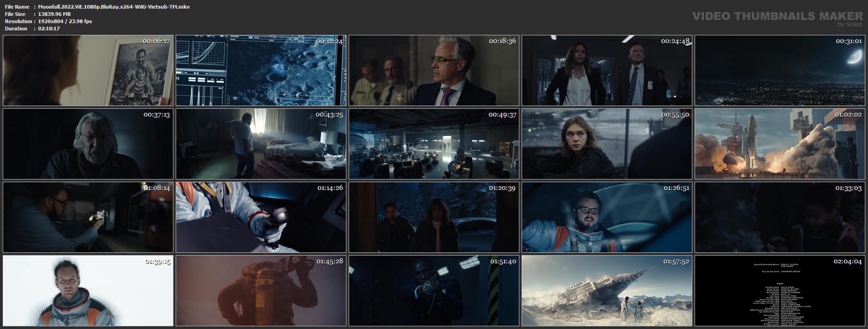This screenshot has width=868, height=329.
Task: Click the file size value 13839.96 MB
Action: coord(54,14)
